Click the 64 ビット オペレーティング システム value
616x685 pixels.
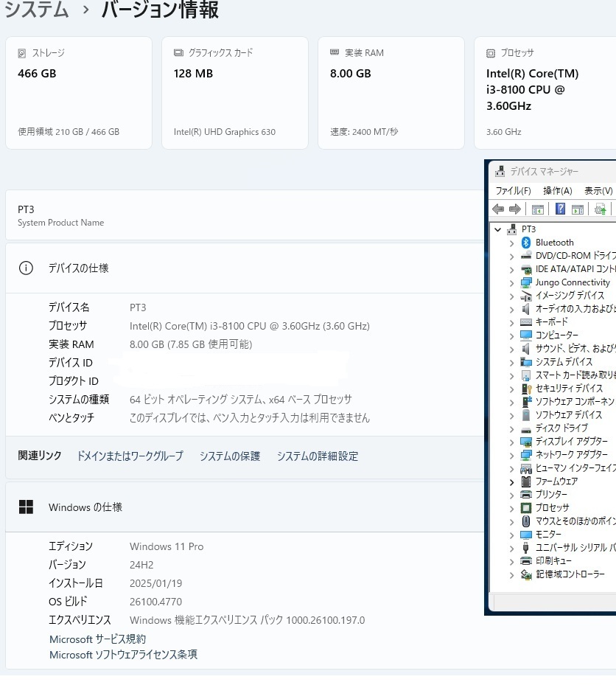point(240,400)
